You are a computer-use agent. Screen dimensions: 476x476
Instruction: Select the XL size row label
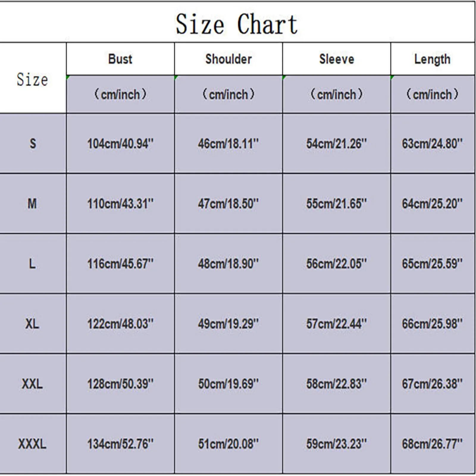coord(32,324)
